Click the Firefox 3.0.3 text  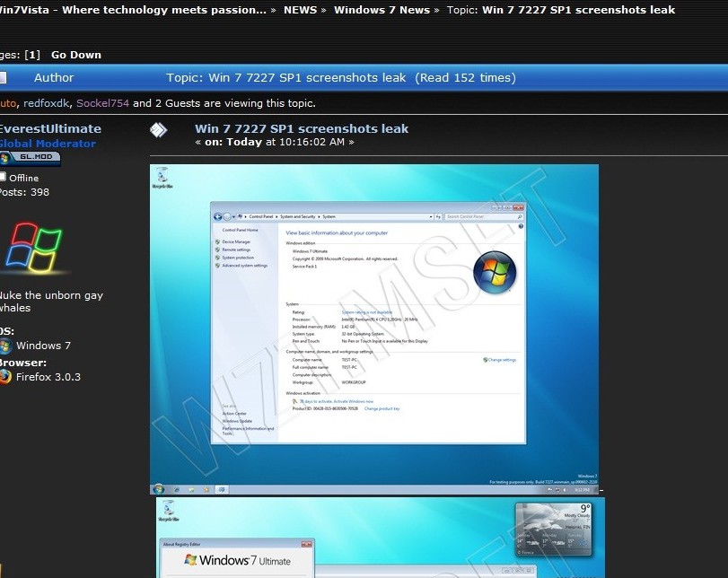click(48, 377)
